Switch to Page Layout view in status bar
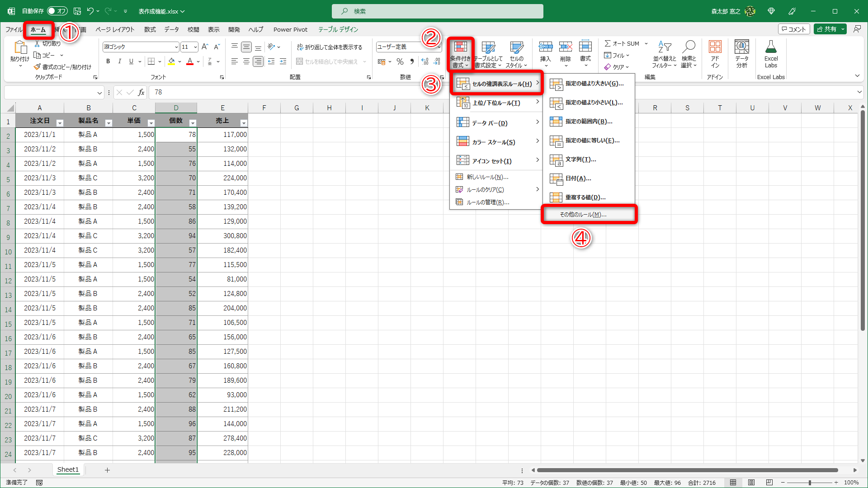 coord(751,483)
